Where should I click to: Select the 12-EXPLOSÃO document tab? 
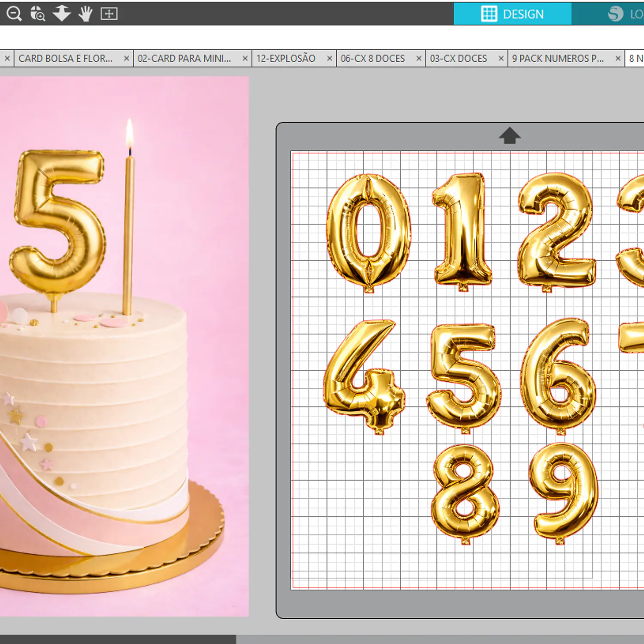click(x=286, y=58)
